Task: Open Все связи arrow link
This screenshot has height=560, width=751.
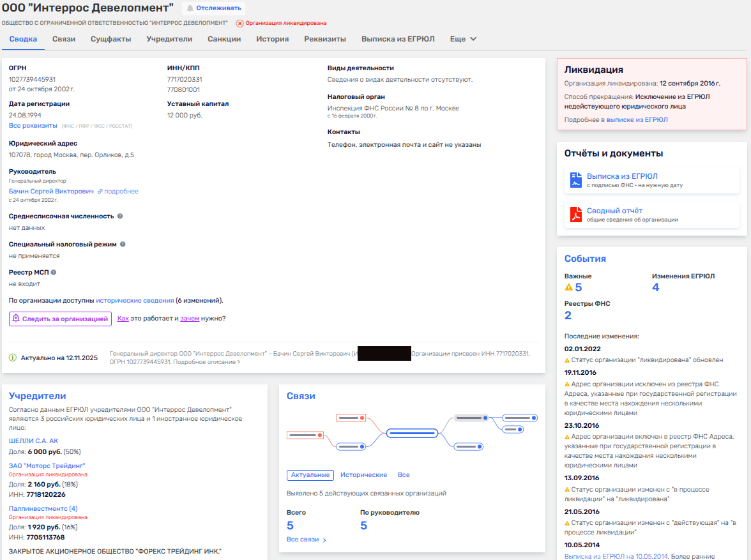Action: pos(307,540)
